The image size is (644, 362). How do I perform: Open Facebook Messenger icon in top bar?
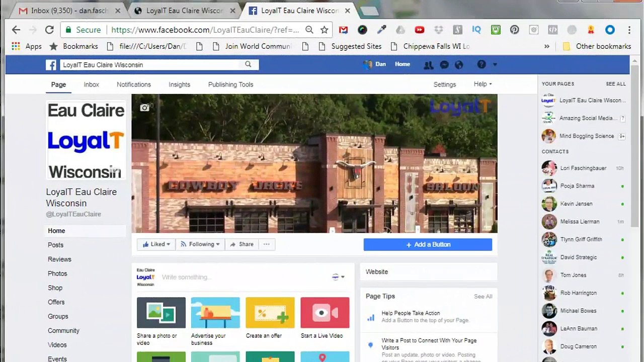click(x=444, y=65)
